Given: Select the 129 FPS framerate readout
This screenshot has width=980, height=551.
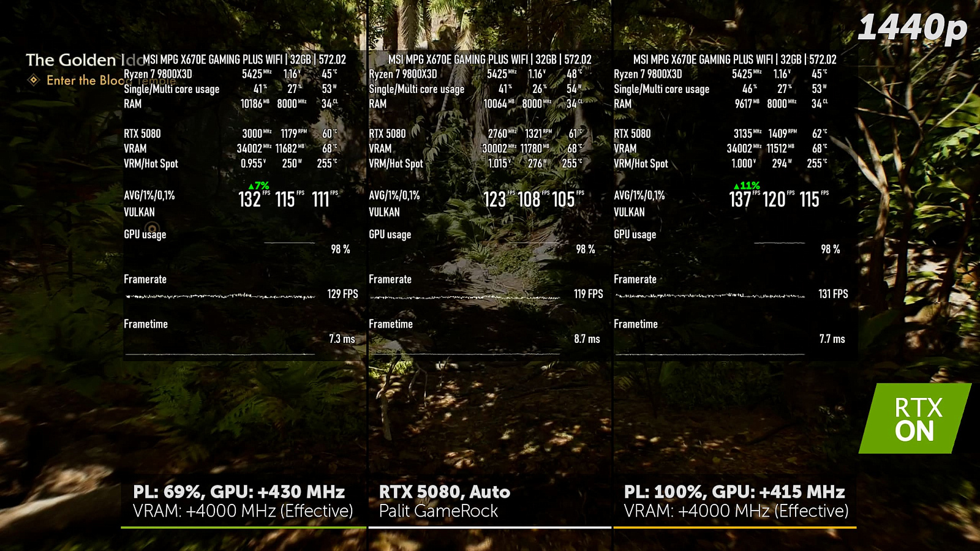Looking at the screenshot, I should coord(342,294).
